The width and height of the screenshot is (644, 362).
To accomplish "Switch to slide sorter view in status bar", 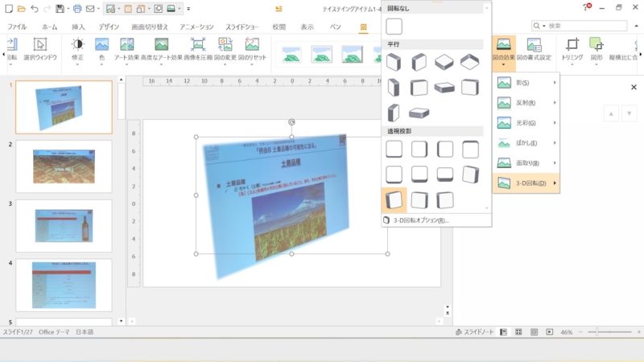I will [518, 332].
